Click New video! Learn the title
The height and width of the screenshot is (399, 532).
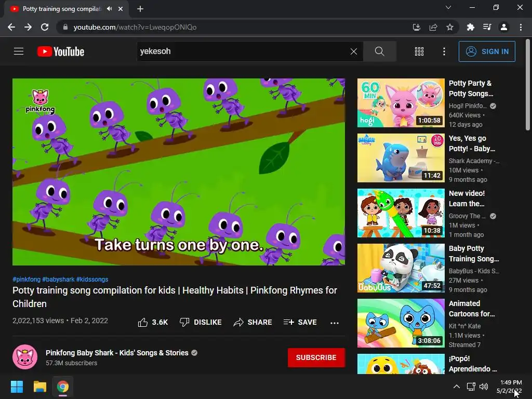coord(467,198)
